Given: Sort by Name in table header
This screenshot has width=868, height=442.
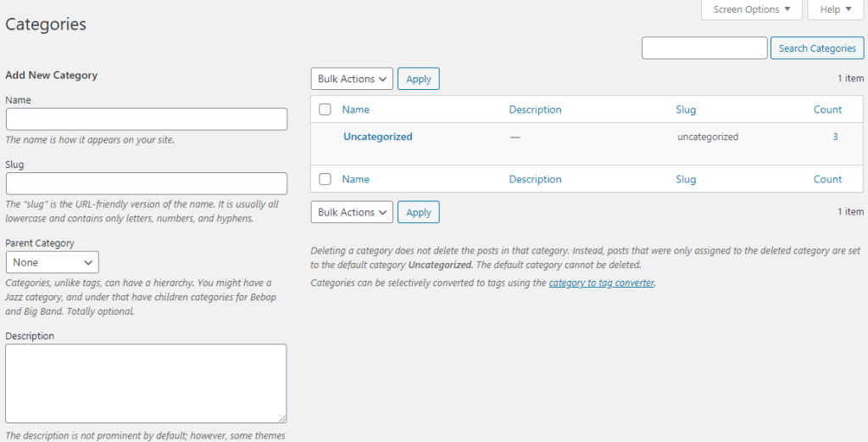Looking at the screenshot, I should tap(355, 109).
